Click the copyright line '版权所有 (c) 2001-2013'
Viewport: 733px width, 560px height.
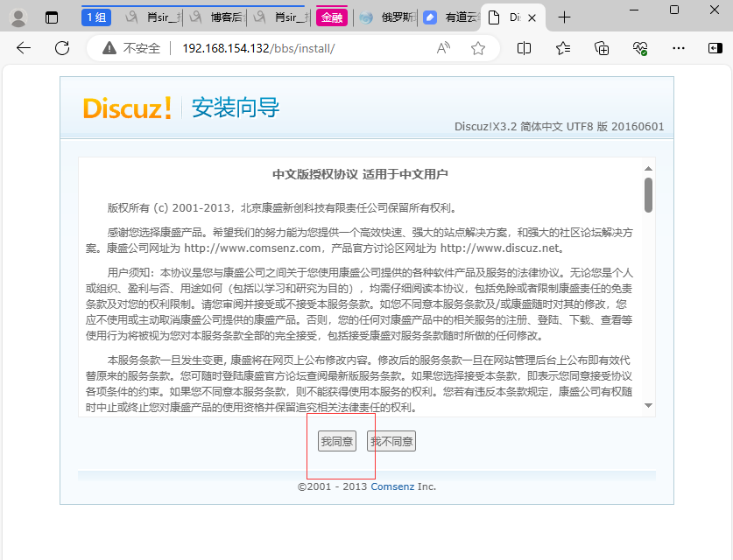(169, 208)
